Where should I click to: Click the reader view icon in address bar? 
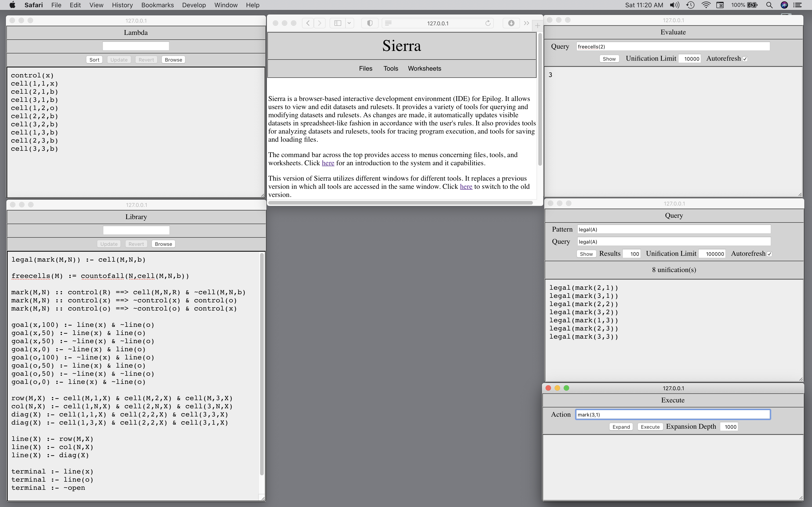[x=388, y=23]
